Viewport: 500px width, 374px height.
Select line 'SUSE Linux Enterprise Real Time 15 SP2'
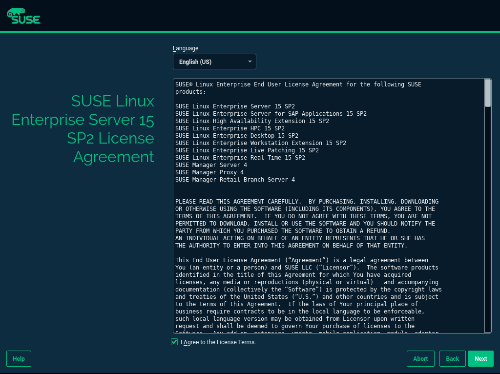(x=240, y=158)
